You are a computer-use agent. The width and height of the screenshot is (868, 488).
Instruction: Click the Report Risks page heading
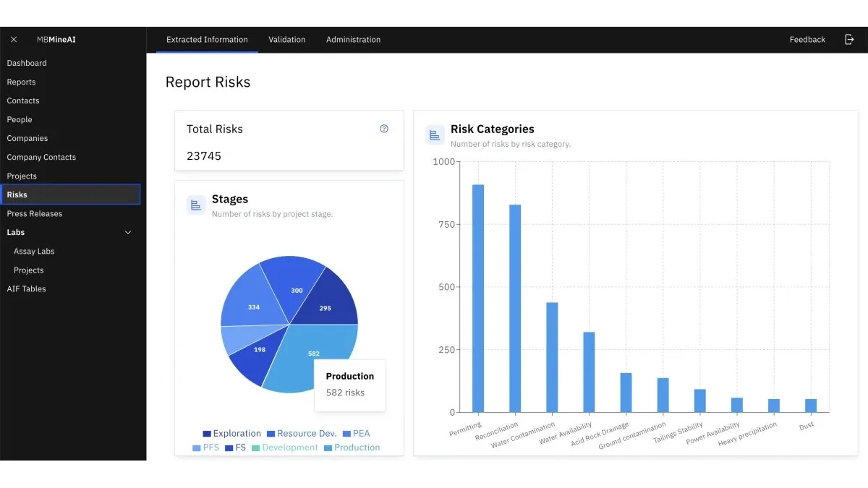[208, 82]
